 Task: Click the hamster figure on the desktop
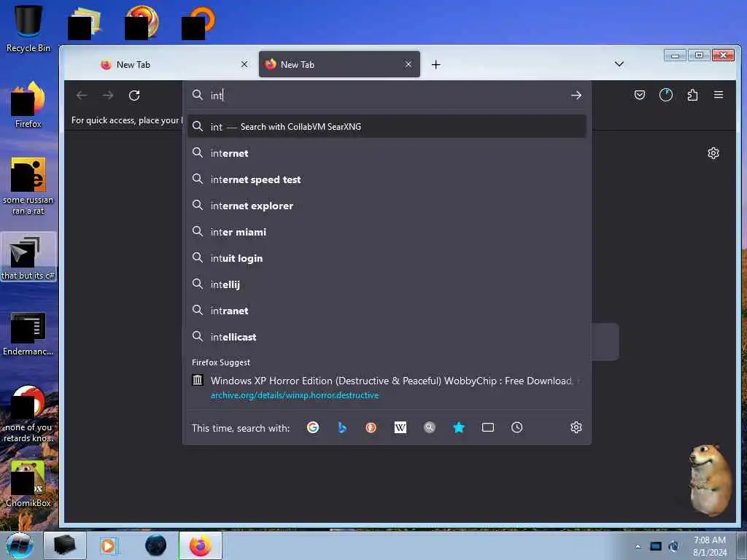(710, 480)
